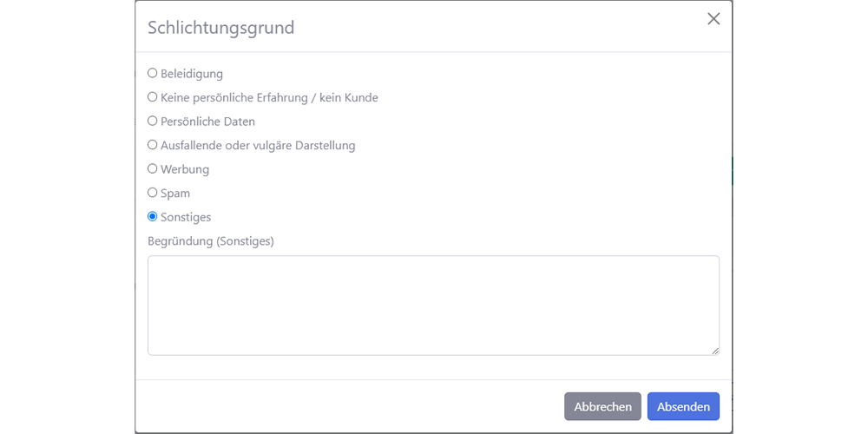
Task: Close the Schlichtungsgrund dialog with the X
Action: pyautogui.click(x=713, y=19)
